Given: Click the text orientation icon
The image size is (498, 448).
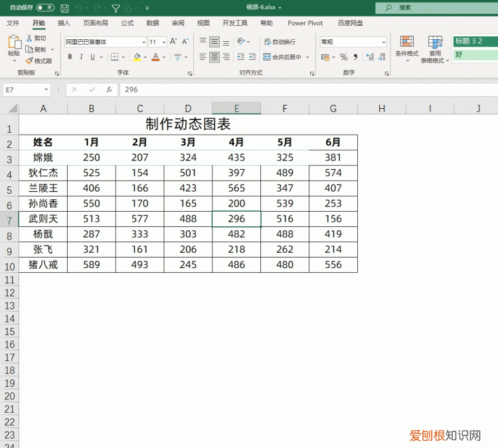Looking at the screenshot, I should 241,42.
